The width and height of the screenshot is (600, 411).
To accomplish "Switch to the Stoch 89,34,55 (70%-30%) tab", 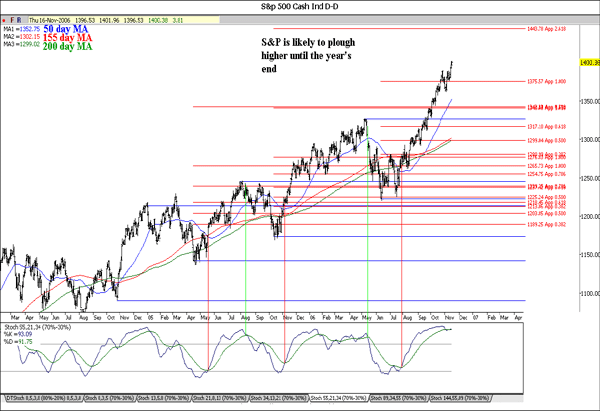I will click(x=399, y=398).
